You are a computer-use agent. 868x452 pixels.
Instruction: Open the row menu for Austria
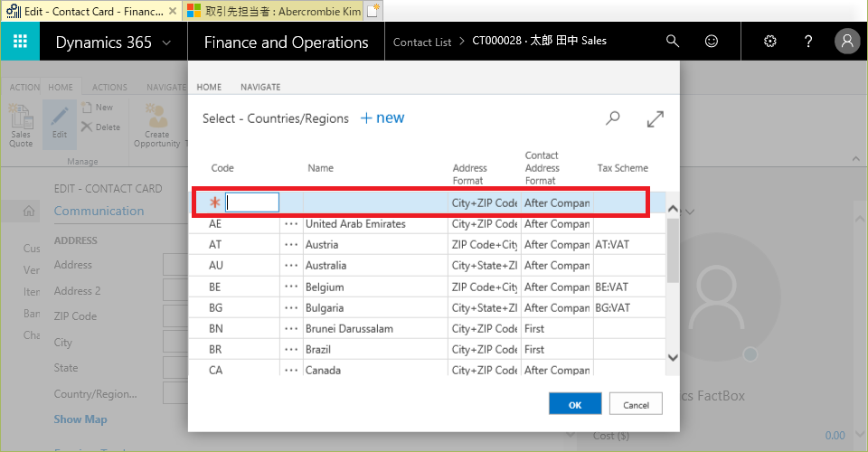tap(290, 245)
